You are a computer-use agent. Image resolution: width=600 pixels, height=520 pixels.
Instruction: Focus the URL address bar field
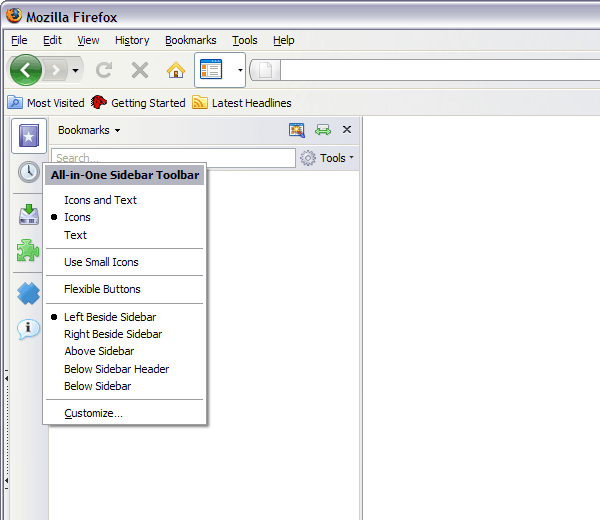point(440,70)
